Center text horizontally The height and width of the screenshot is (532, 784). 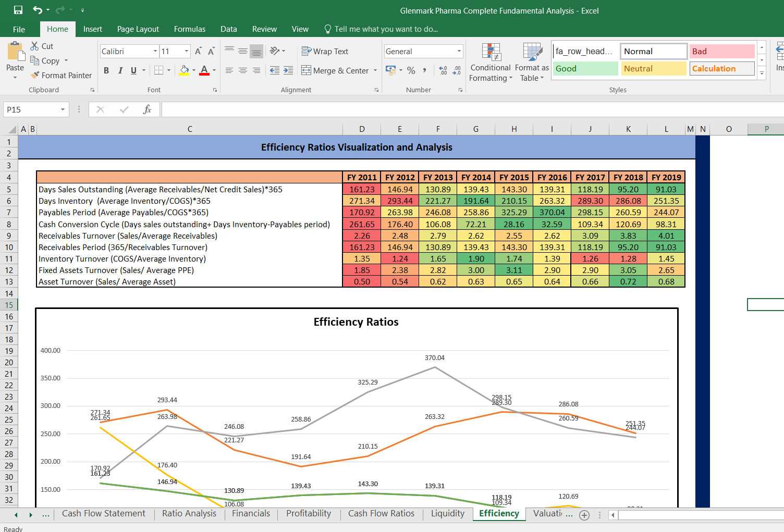coord(243,70)
